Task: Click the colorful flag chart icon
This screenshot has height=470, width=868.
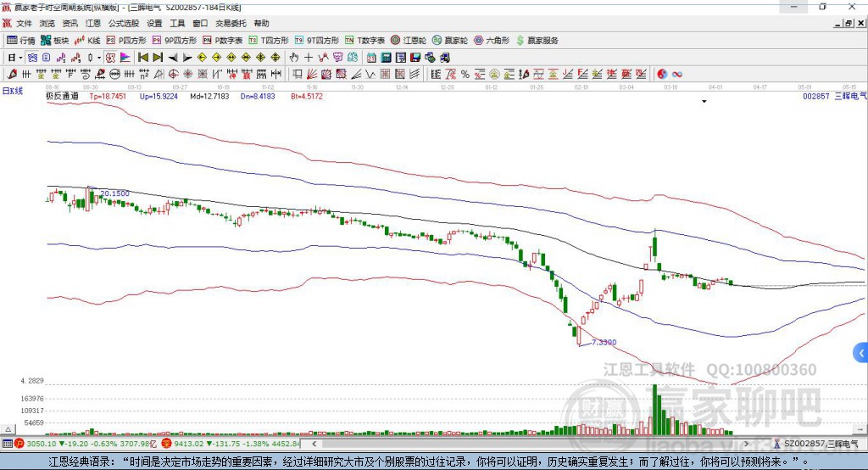Action: click(x=125, y=58)
